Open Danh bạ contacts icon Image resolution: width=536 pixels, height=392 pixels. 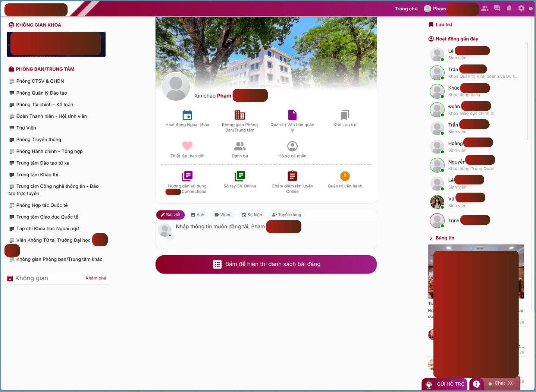[x=240, y=146]
